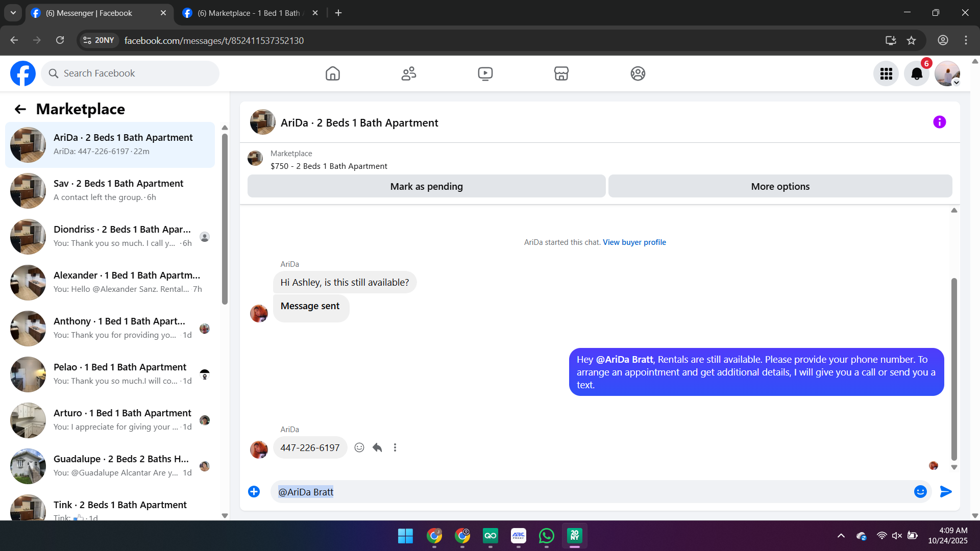
Task: Open the Facebook menu grid icon
Action: pyautogui.click(x=886, y=73)
